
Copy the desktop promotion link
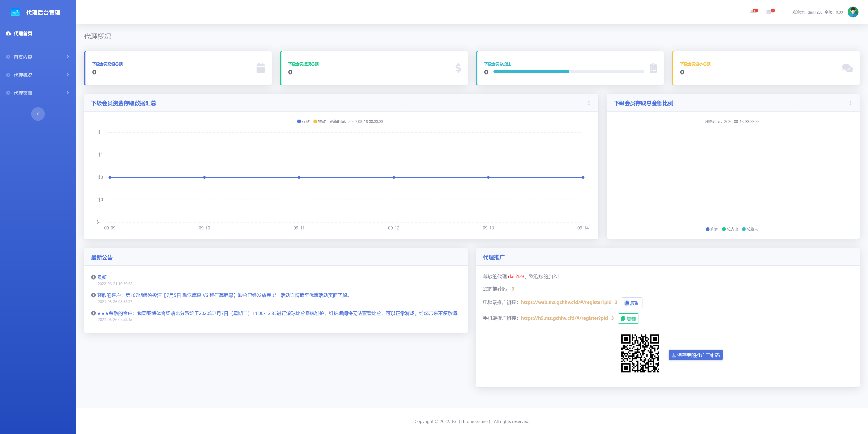[632, 303]
